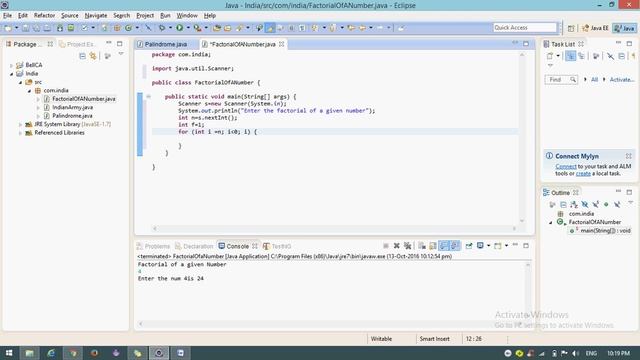The image size is (640, 360).
Task: Click the Open Type toolbar icon
Action: pyautogui.click(x=217, y=28)
